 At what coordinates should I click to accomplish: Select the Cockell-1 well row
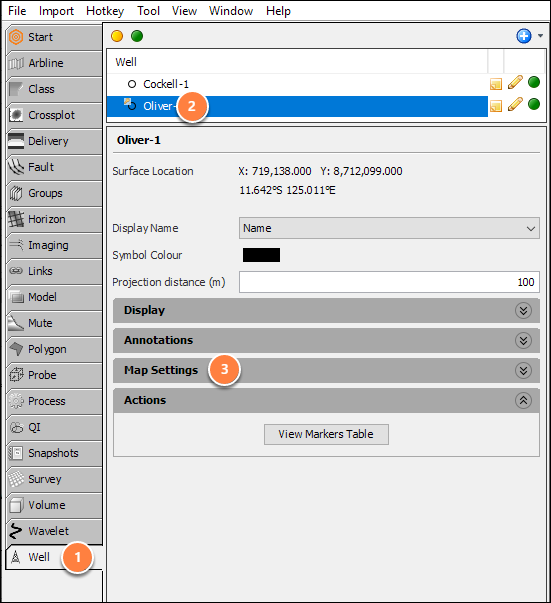[297, 84]
